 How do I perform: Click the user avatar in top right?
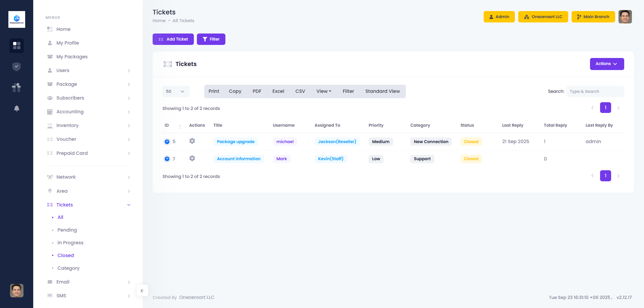[625, 17]
